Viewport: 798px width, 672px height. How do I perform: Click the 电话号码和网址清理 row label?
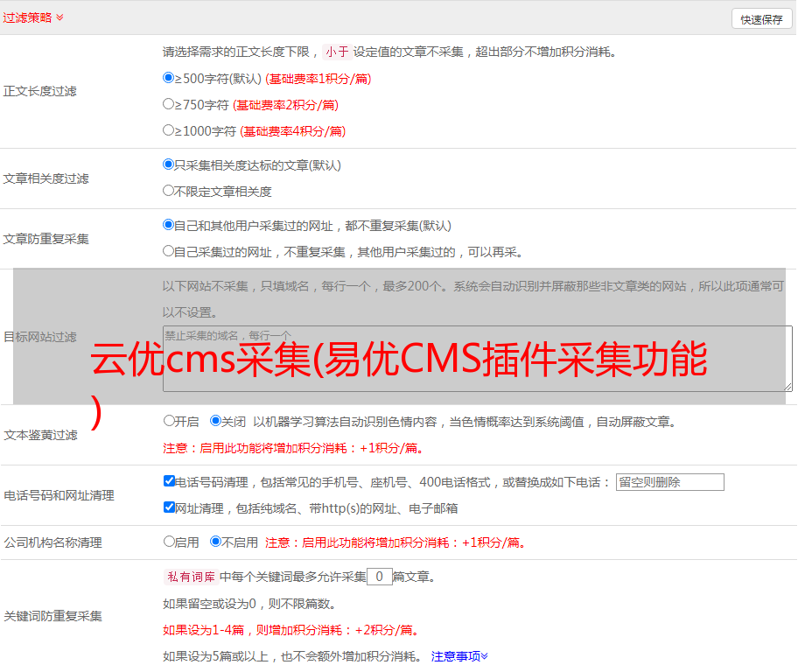tap(59, 495)
